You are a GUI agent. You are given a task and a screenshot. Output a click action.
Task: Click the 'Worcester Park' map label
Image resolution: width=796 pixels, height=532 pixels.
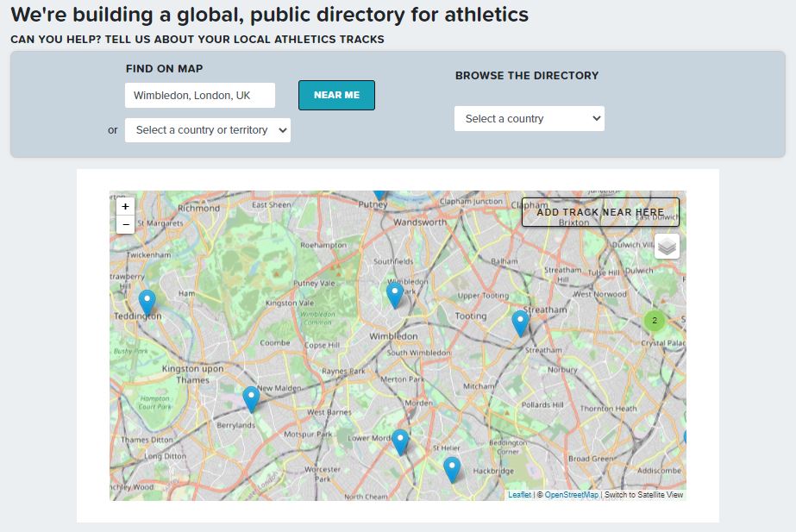click(323, 474)
